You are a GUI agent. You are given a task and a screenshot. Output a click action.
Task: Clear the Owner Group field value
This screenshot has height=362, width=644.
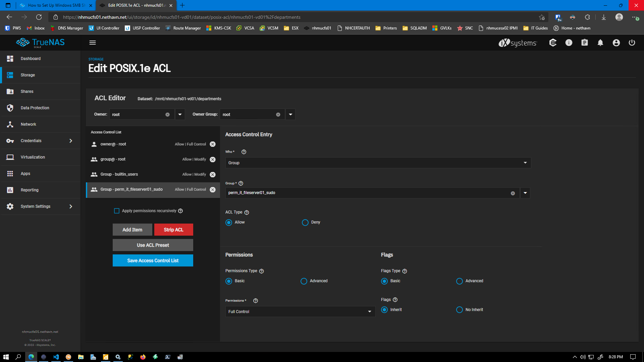pos(278,115)
